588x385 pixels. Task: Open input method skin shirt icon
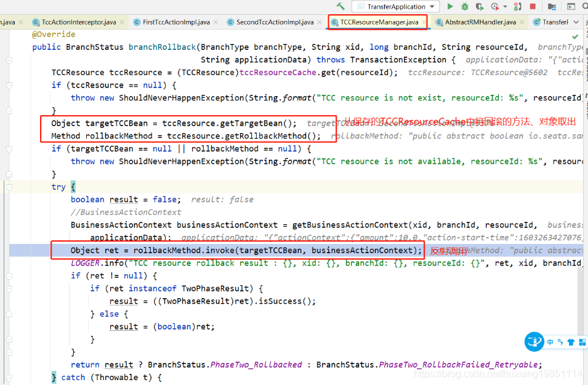pos(571,342)
